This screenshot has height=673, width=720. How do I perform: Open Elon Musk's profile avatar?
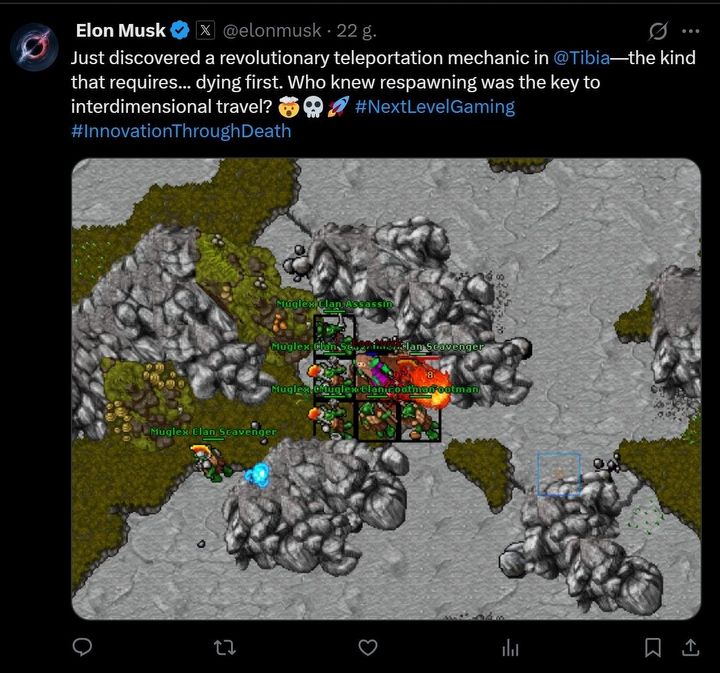pos(34,47)
